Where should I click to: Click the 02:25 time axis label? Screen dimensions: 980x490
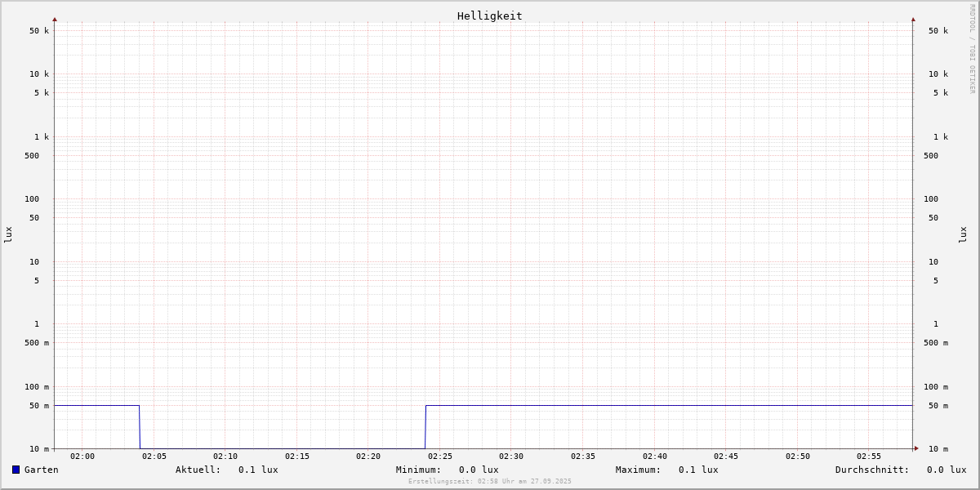click(x=440, y=457)
